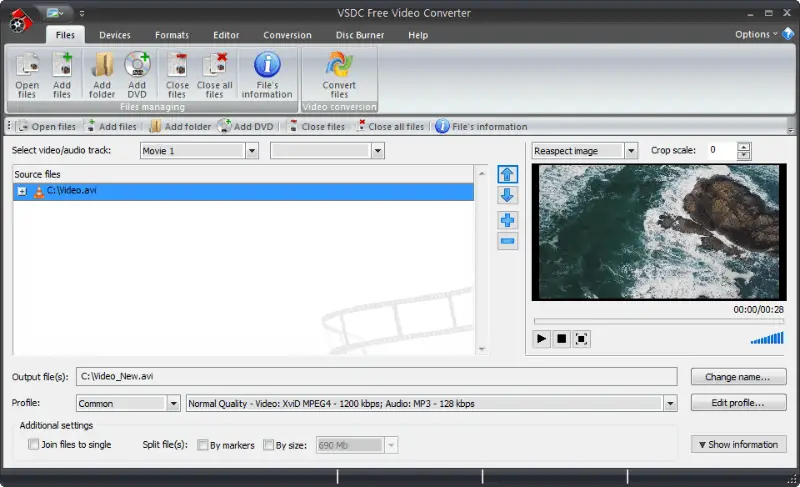Click the Close all files ribbon icon
This screenshot has height=487, width=800.
[x=215, y=75]
